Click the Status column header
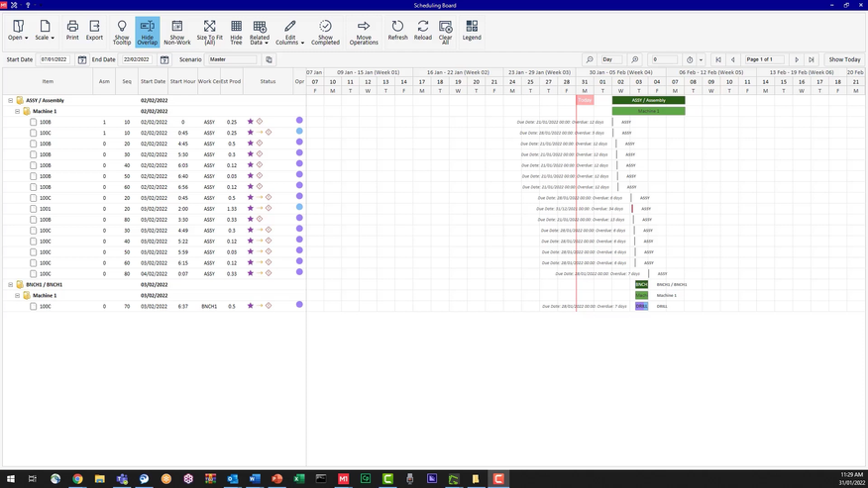This screenshot has height=488, width=868. [x=268, y=81]
